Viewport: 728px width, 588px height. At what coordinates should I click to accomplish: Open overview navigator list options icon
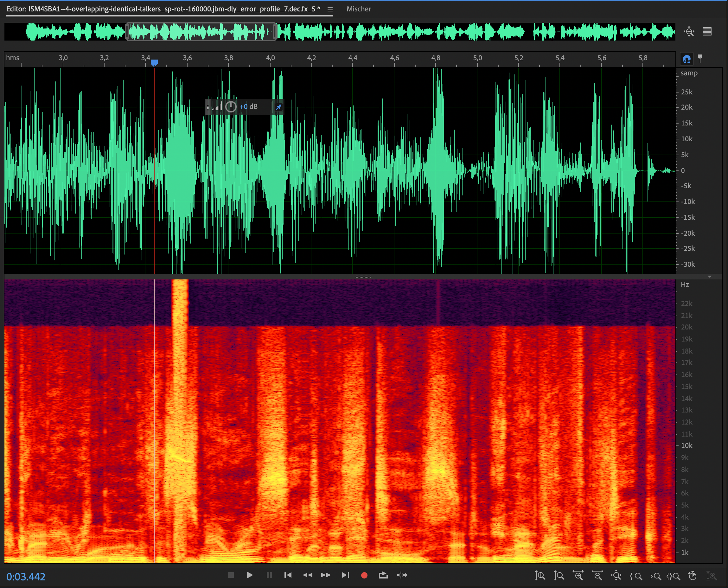click(x=707, y=31)
